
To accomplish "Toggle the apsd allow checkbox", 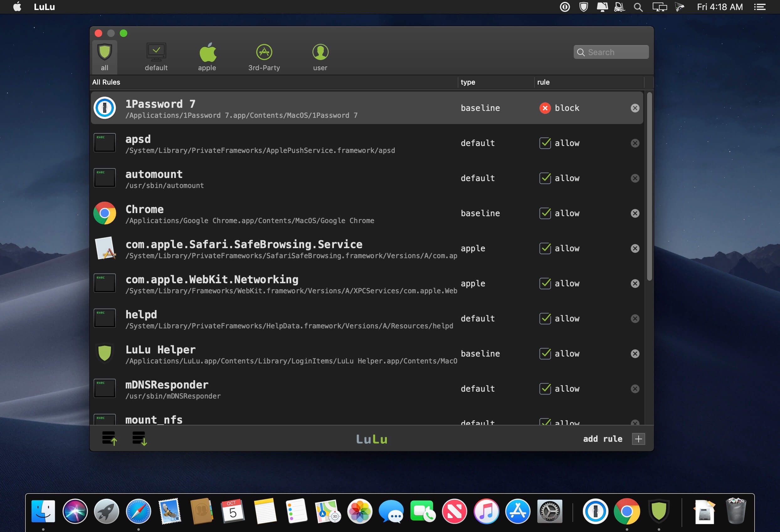I will [545, 143].
